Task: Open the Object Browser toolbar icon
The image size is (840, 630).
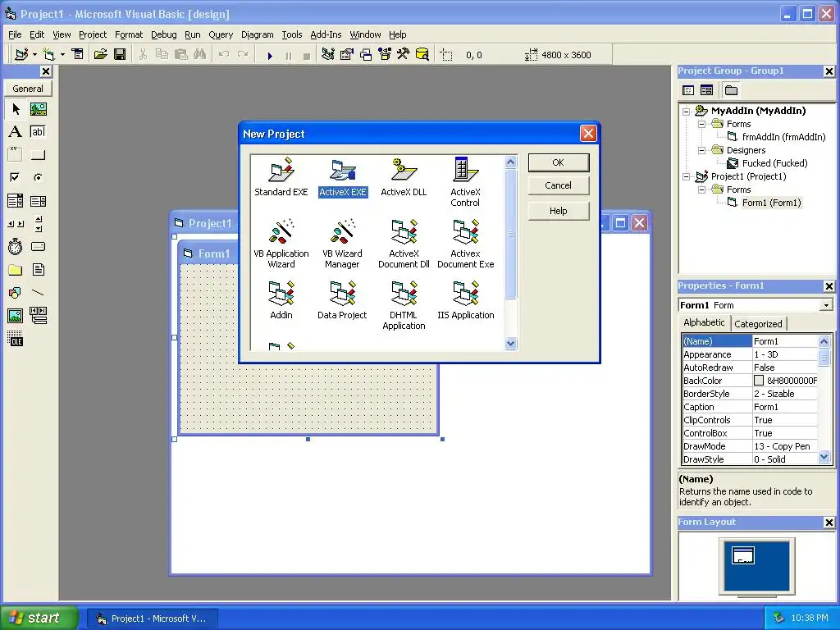Action: 385,55
